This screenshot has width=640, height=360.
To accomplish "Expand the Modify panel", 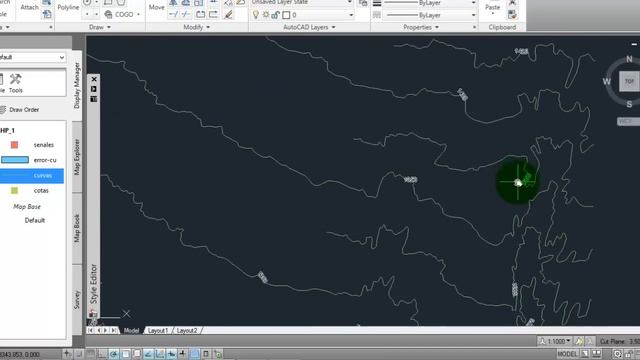I will [197, 27].
